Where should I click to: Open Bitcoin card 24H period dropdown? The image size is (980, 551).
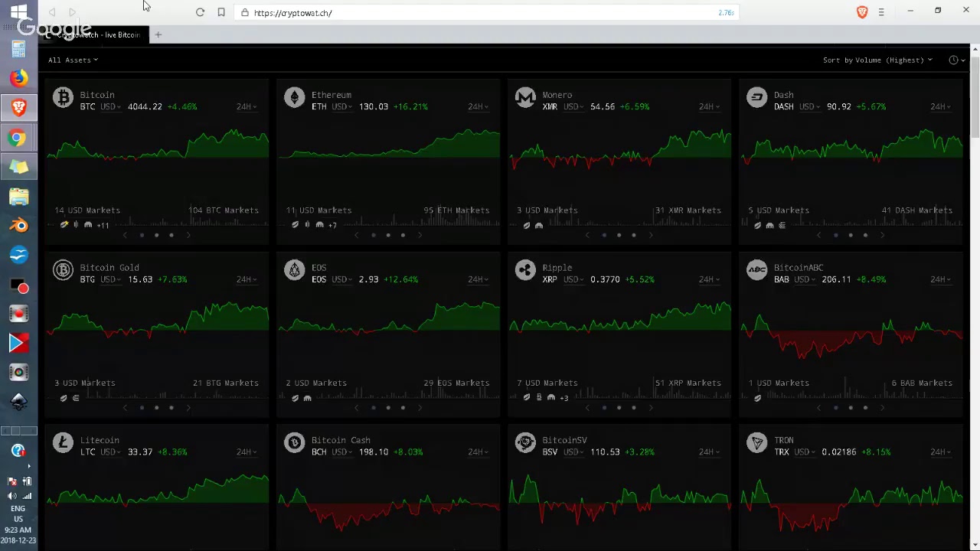(247, 107)
